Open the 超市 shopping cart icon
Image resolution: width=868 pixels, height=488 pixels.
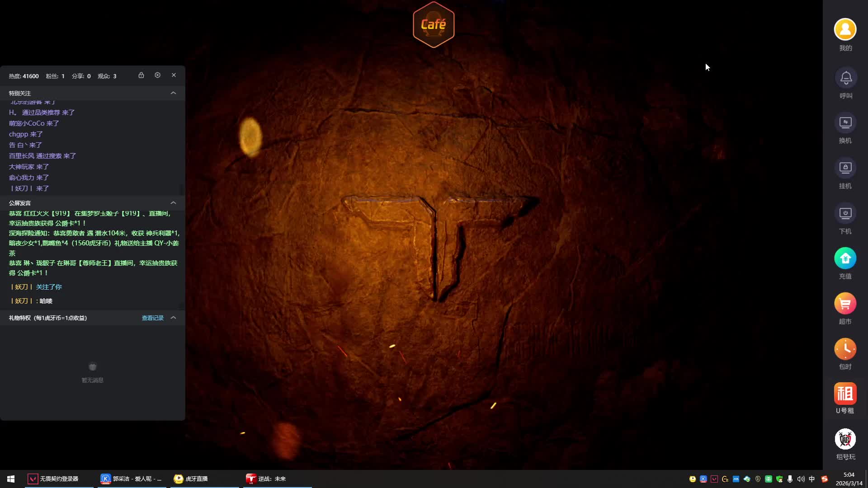845,304
